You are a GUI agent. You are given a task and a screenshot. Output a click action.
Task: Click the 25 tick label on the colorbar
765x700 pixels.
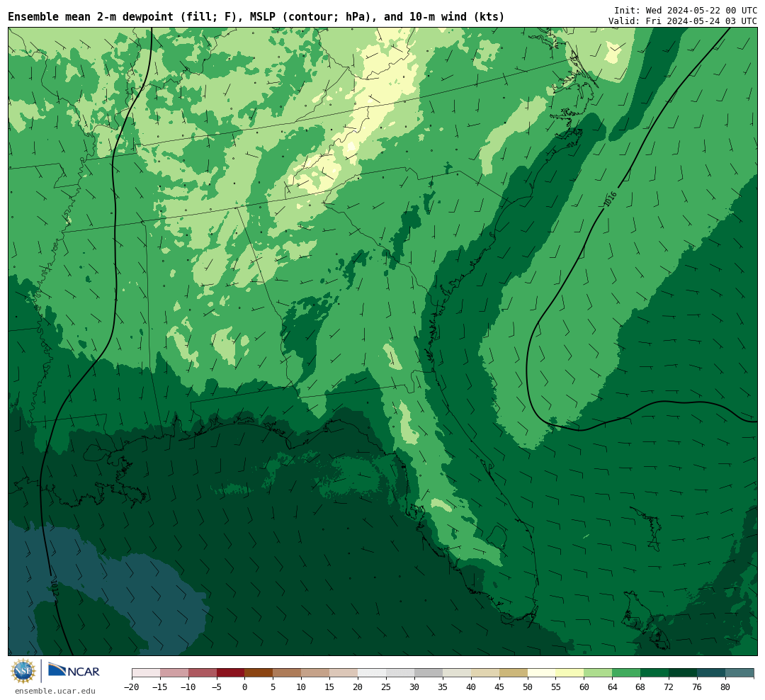pyautogui.click(x=387, y=687)
